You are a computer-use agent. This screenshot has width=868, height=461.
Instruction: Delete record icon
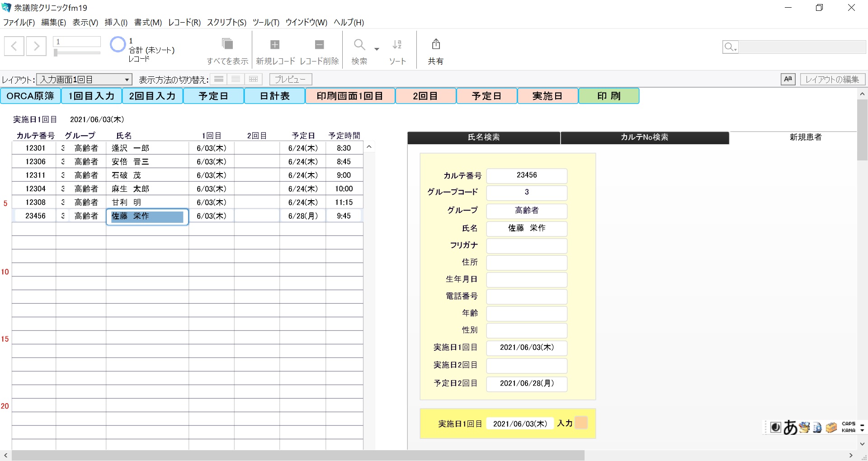(319, 44)
